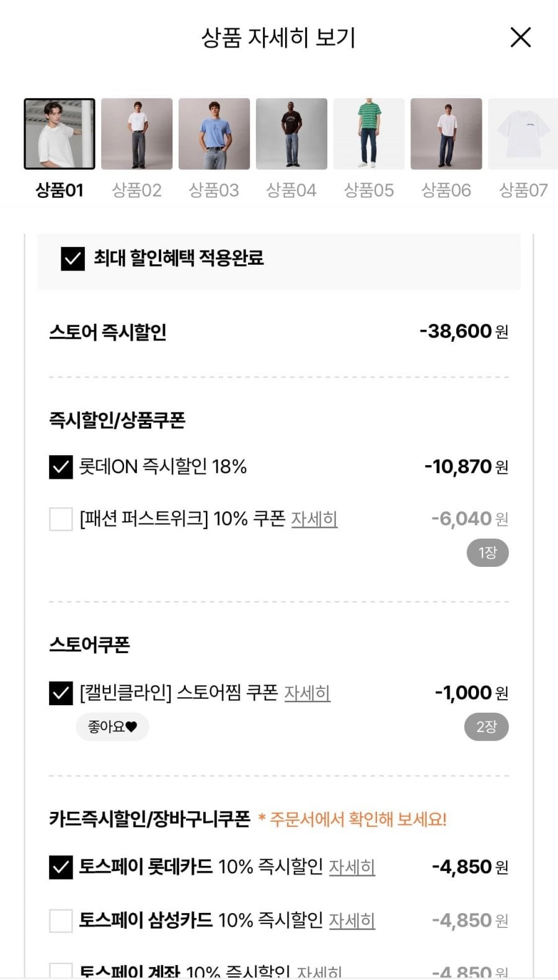View the blue t-shirt 상품03 thumbnail
Image resolution: width=558 pixels, height=980 pixels.
(x=215, y=134)
